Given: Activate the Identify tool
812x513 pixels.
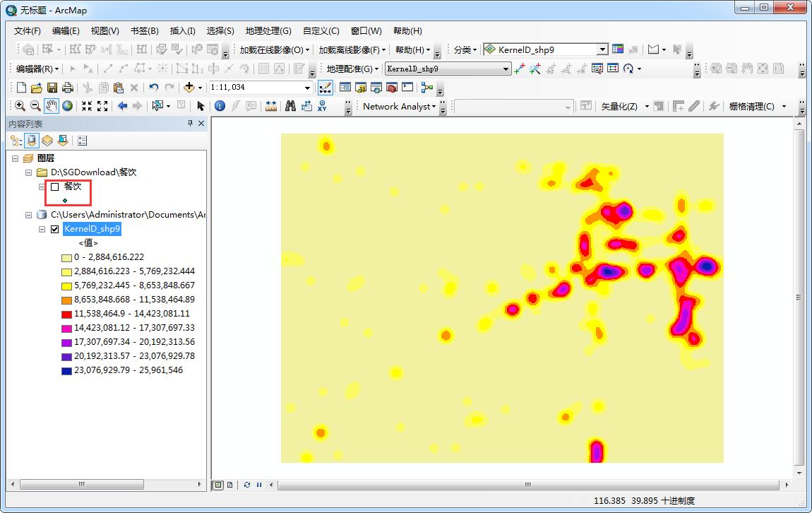Looking at the screenshot, I should pos(220,105).
